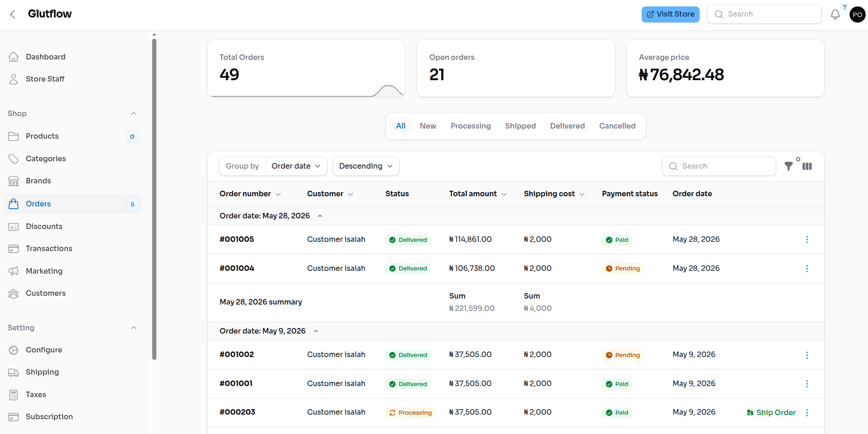The height and width of the screenshot is (434, 868).
Task: Open actions menu for order #001001
Action: (x=807, y=384)
